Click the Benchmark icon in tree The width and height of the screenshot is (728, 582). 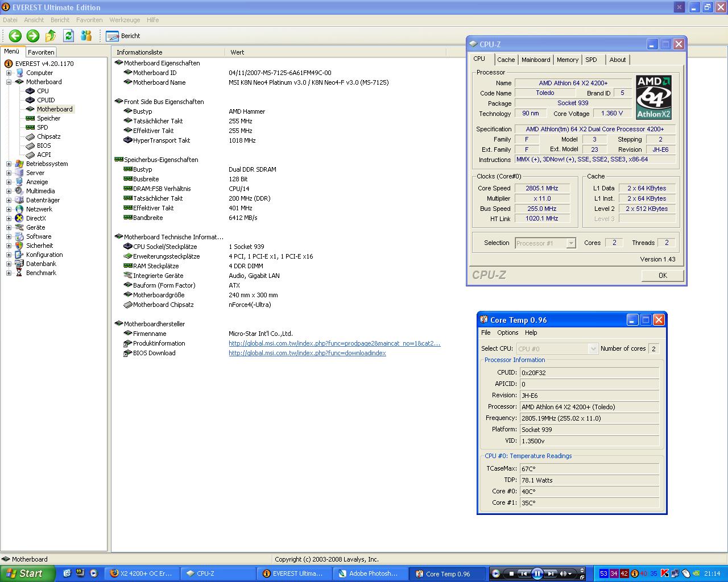[19, 273]
